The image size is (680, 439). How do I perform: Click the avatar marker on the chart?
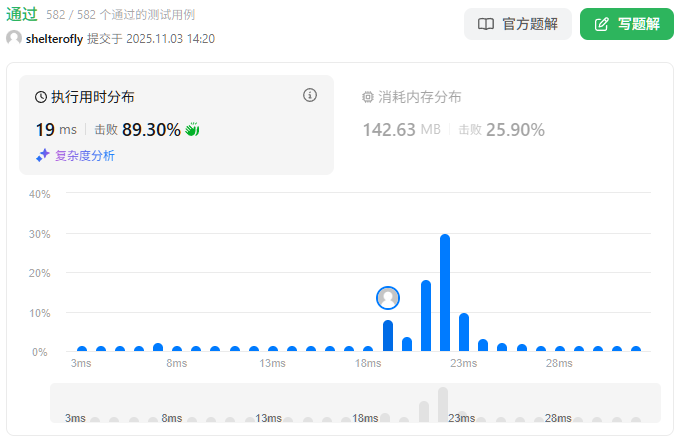pyautogui.click(x=388, y=297)
